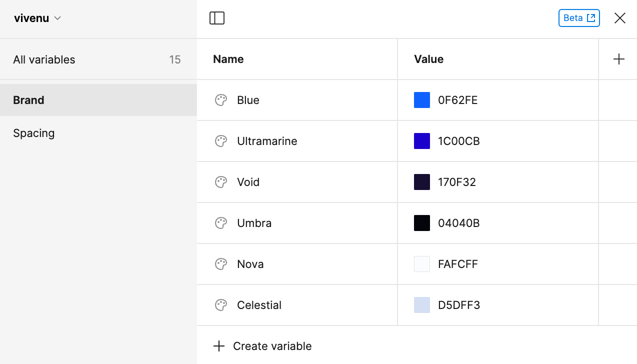Toggle the sidebar panel icon
Viewport: 637px width, 364px height.
point(217,18)
